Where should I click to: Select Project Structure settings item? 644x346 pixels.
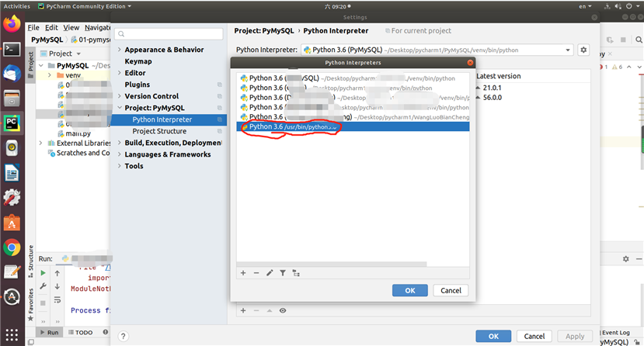159,131
